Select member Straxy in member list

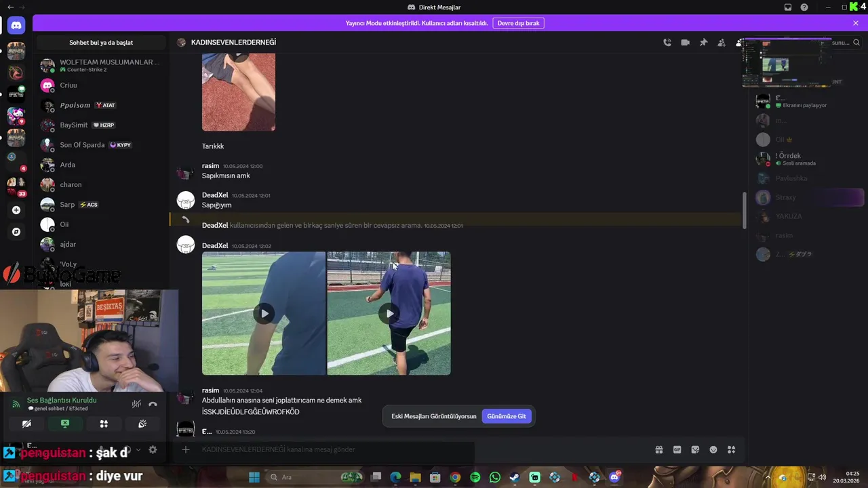tap(810, 197)
